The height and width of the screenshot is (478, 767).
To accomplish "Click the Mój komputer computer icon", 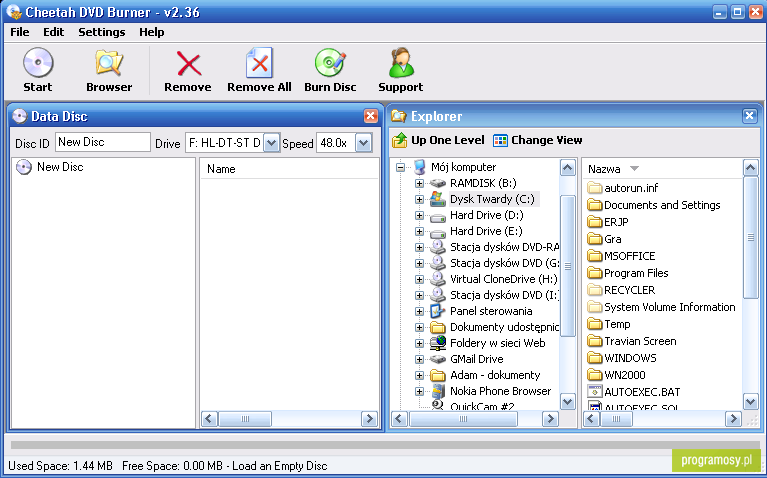I will (x=420, y=167).
